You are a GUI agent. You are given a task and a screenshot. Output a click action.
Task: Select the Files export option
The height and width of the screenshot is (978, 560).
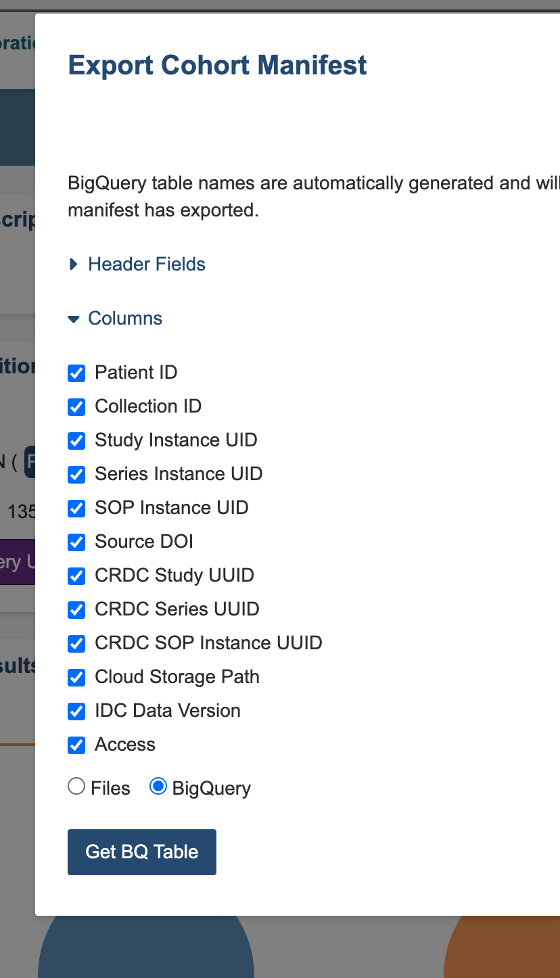coord(76,786)
